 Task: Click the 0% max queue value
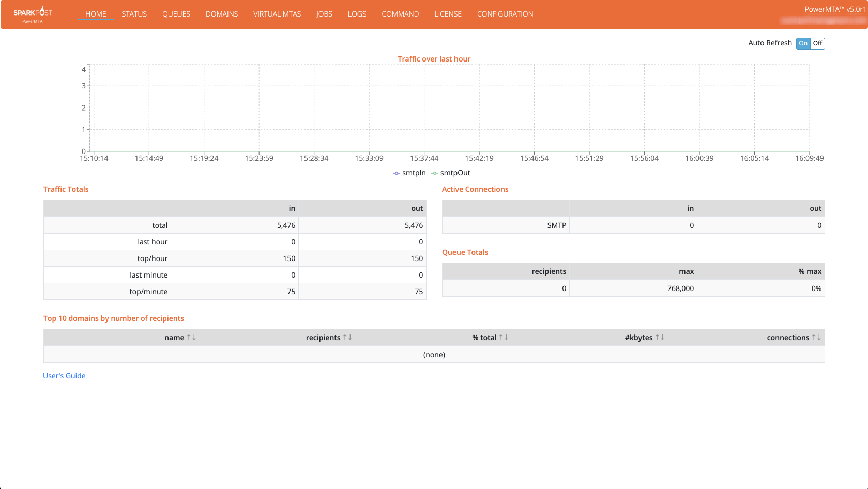tap(816, 288)
